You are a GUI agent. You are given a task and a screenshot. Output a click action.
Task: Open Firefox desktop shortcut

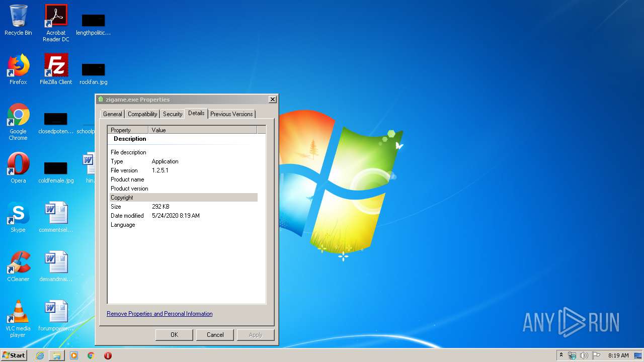pos(18,69)
